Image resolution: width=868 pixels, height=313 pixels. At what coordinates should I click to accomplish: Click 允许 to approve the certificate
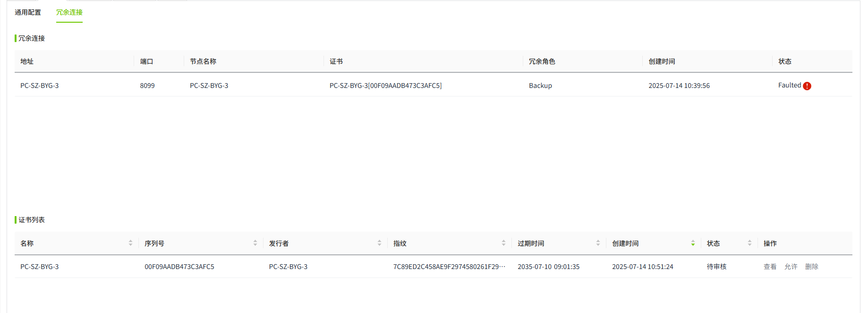coord(791,267)
